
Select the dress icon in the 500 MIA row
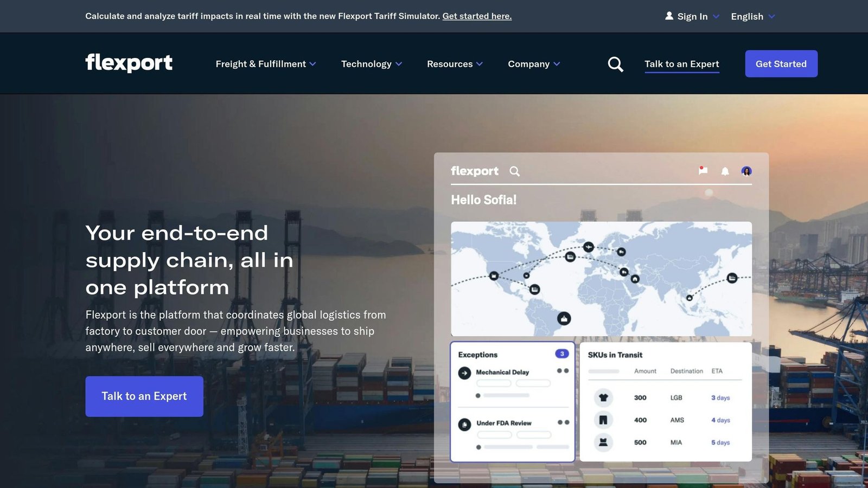(x=604, y=442)
